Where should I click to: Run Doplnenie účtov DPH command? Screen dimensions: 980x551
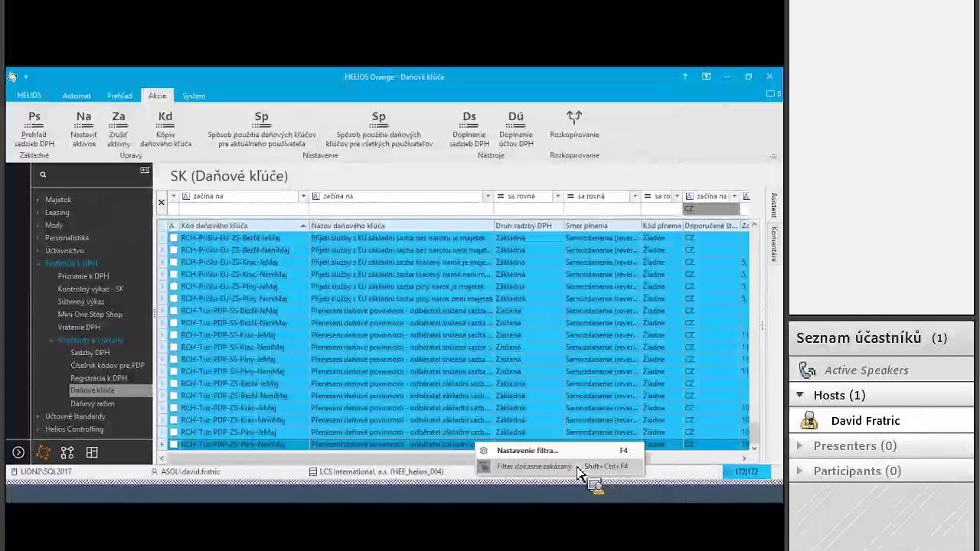point(516,129)
